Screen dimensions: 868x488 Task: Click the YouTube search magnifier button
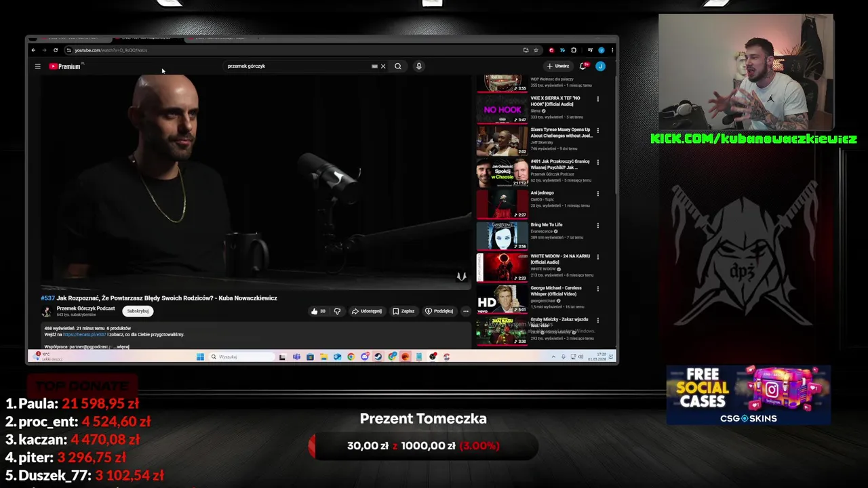tap(398, 66)
